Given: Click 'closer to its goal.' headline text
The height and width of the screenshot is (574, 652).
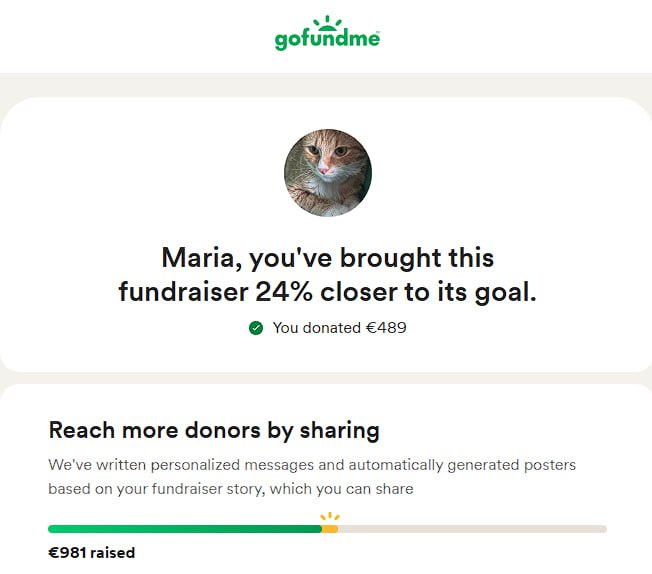Looking at the screenshot, I should click(428, 292).
